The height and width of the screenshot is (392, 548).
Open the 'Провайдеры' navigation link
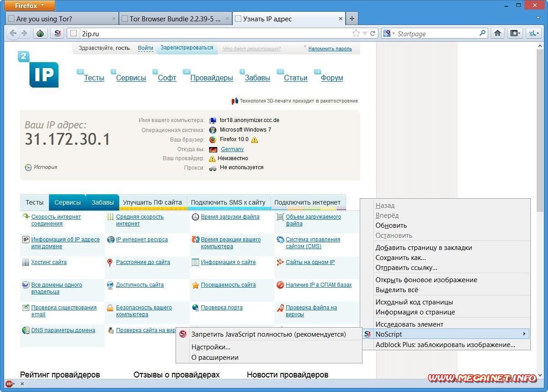[211, 78]
